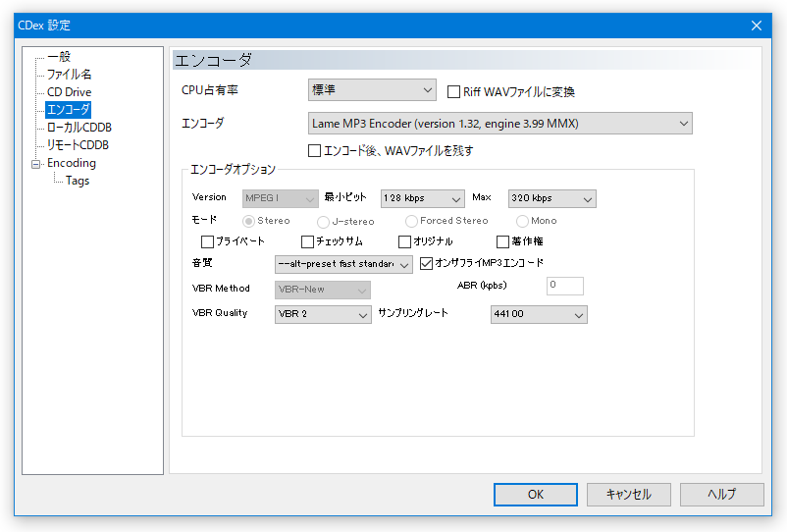Select the Encoding tree node
This screenshot has width=787, height=532.
click(x=72, y=163)
